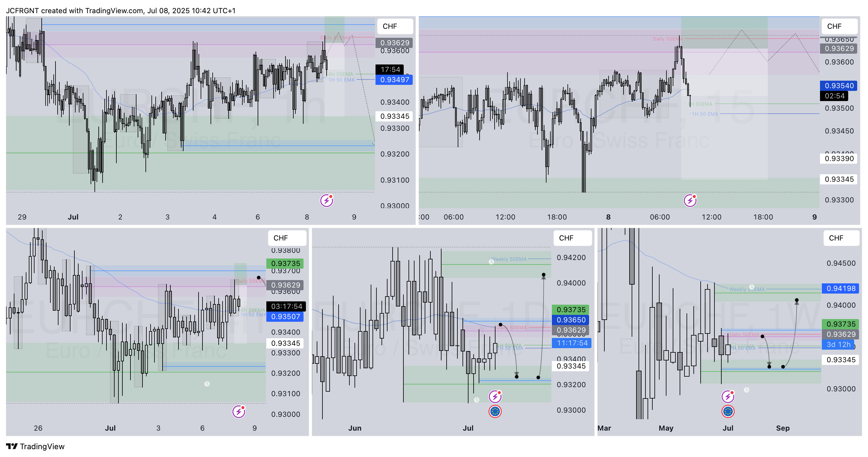
Task: Click the 11:17:54 countdown on the daily chart
Action: [572, 343]
